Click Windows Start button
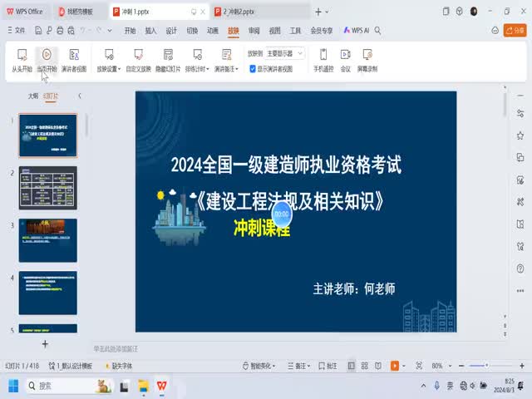The image size is (532, 399). [x=13, y=386]
